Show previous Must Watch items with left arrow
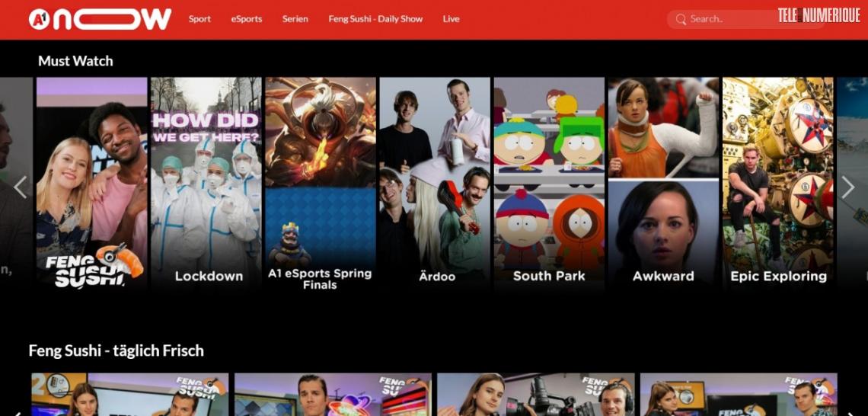This screenshot has height=416, width=868. (x=21, y=187)
